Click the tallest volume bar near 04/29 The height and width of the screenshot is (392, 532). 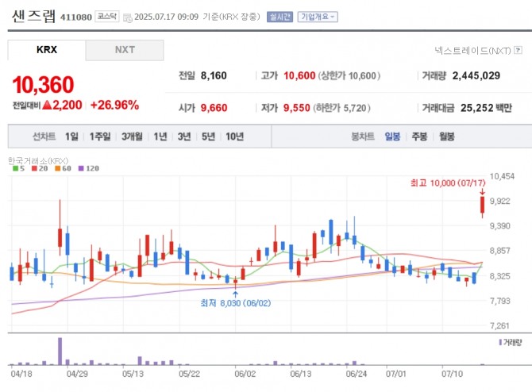60,350
